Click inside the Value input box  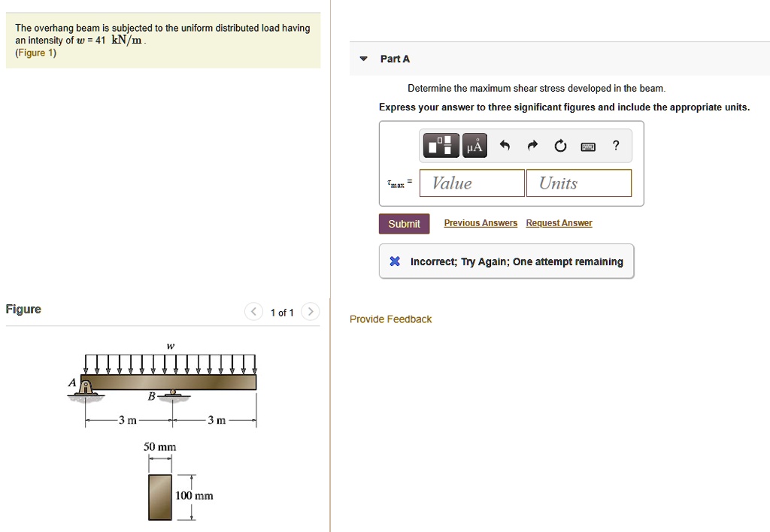tap(471, 183)
